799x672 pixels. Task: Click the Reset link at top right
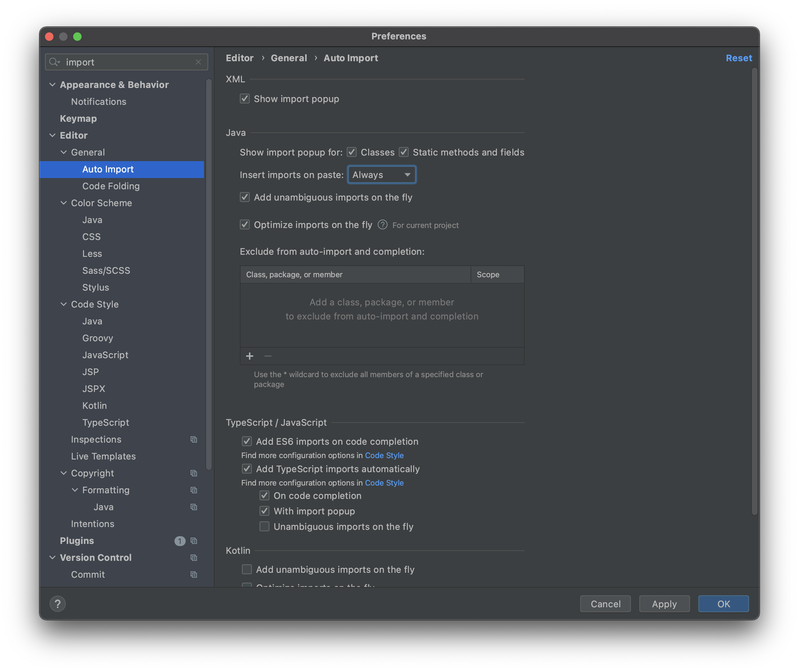tap(739, 58)
